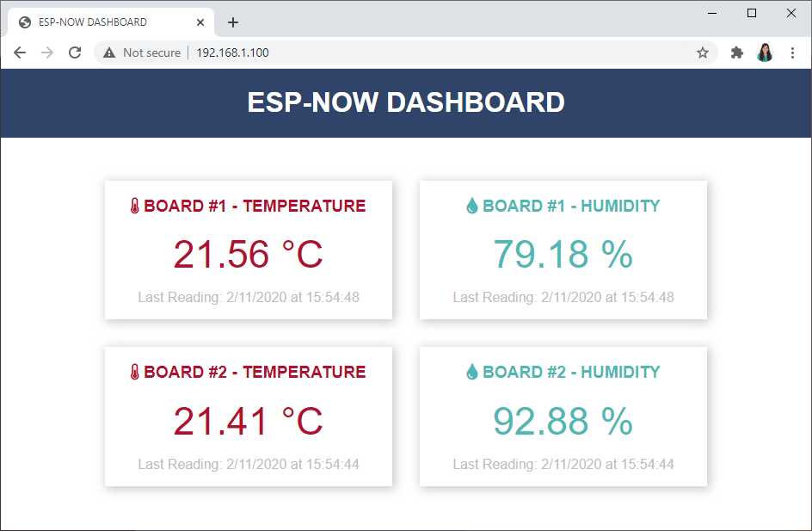Click the thermometer icon beside Board #2 Temperature
This screenshot has width=812, height=531.
point(135,372)
